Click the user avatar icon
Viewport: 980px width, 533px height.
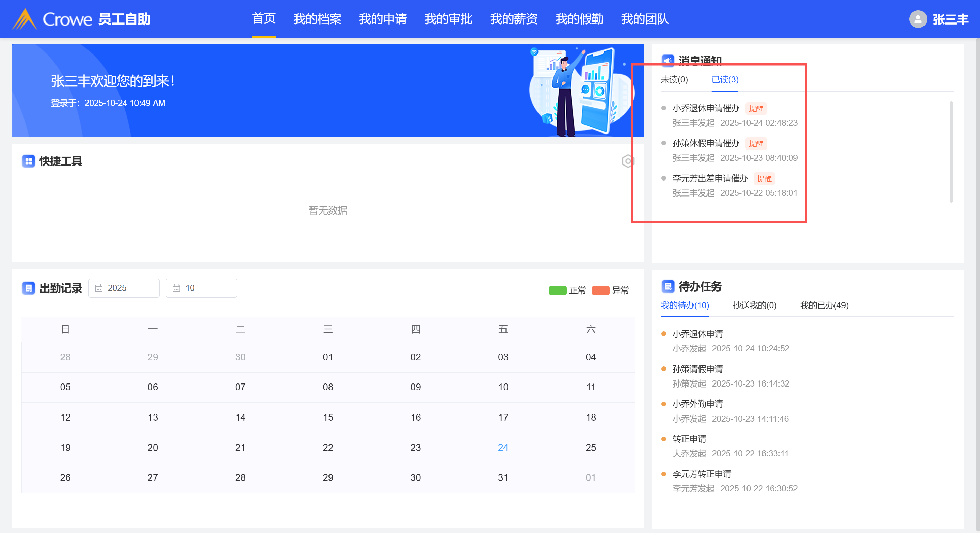[x=917, y=19]
